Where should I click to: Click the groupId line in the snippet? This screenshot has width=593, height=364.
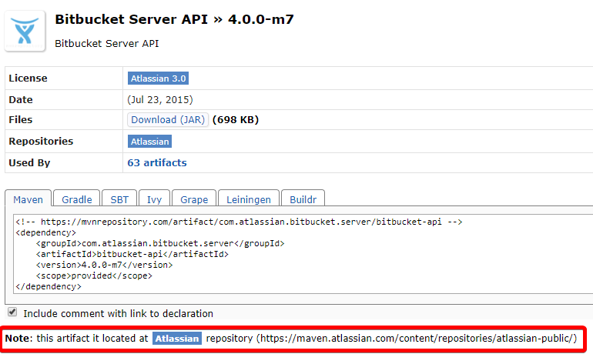pyautogui.click(x=160, y=243)
